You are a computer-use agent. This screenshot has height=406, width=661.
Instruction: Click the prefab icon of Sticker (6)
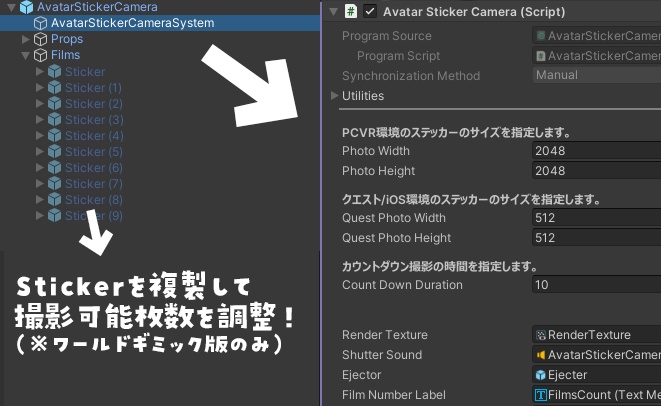tap(54, 168)
